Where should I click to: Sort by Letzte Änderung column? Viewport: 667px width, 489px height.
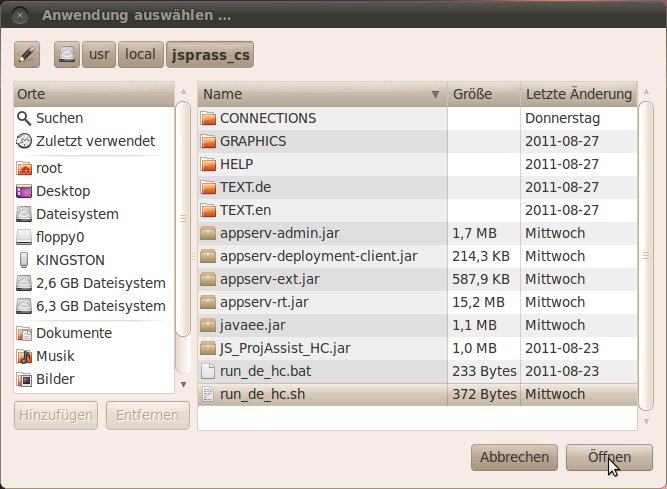point(578,94)
